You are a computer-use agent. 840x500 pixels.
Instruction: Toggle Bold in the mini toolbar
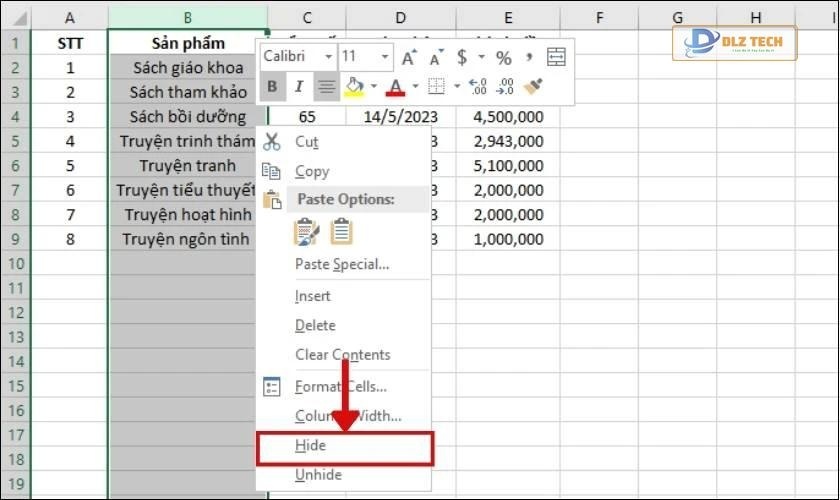[272, 86]
